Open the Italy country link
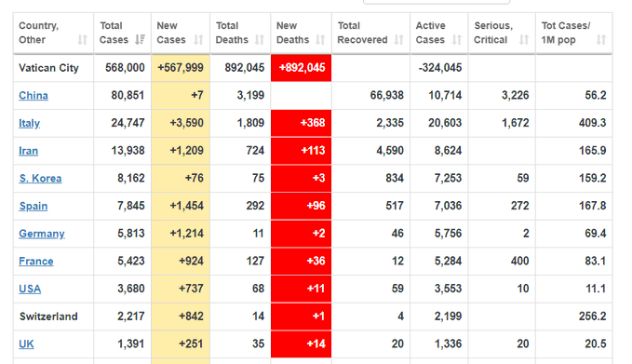 [x=29, y=123]
